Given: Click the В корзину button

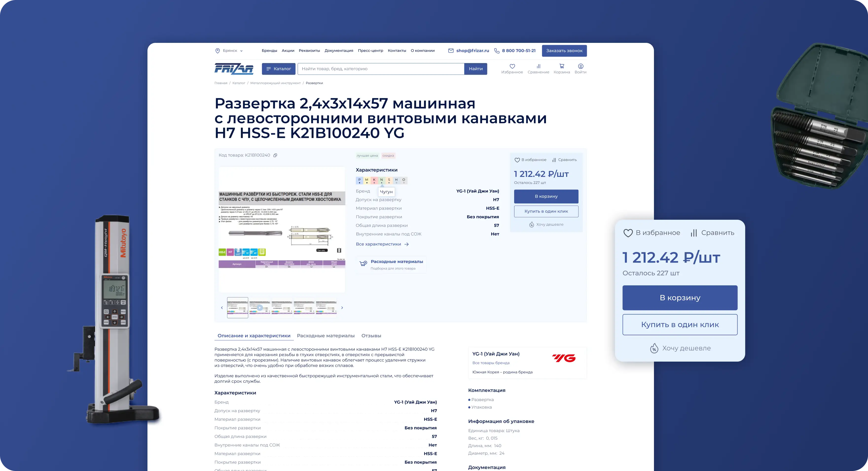Looking at the screenshot, I should (546, 196).
